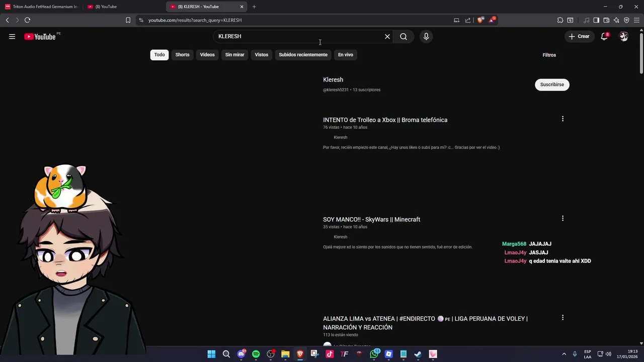The image size is (644, 362).
Task: View site information for youtube.com
Action: pos(141,20)
